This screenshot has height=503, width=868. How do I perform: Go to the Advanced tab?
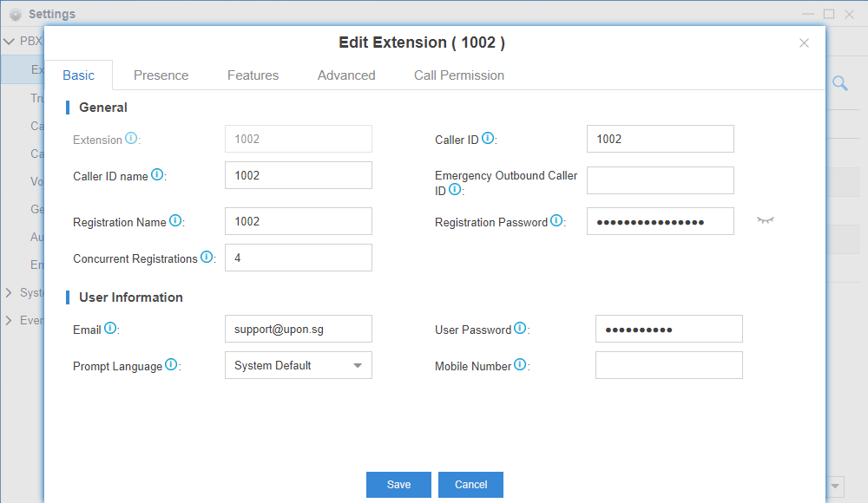point(346,75)
